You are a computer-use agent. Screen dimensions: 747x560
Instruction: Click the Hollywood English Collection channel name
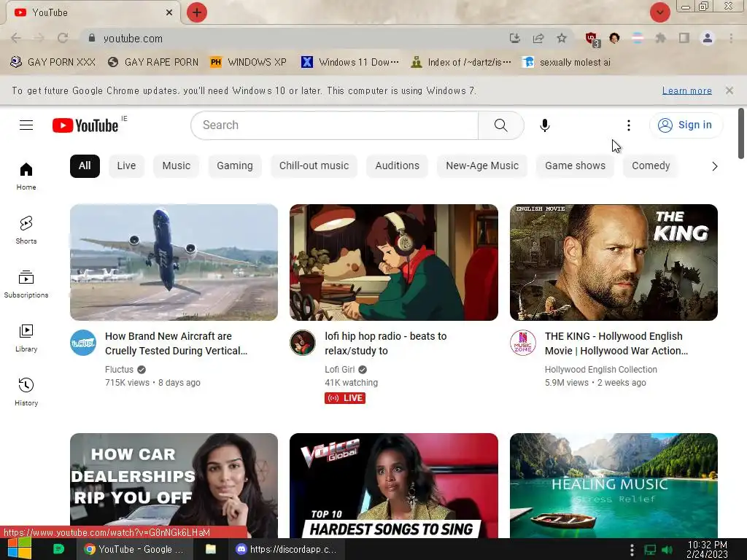[601, 370]
